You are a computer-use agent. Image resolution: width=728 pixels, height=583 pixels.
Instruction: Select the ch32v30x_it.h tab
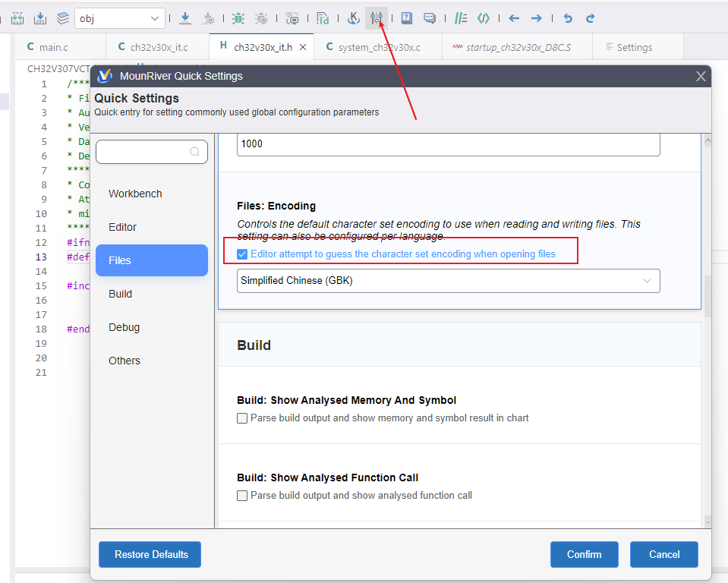pyautogui.click(x=263, y=47)
